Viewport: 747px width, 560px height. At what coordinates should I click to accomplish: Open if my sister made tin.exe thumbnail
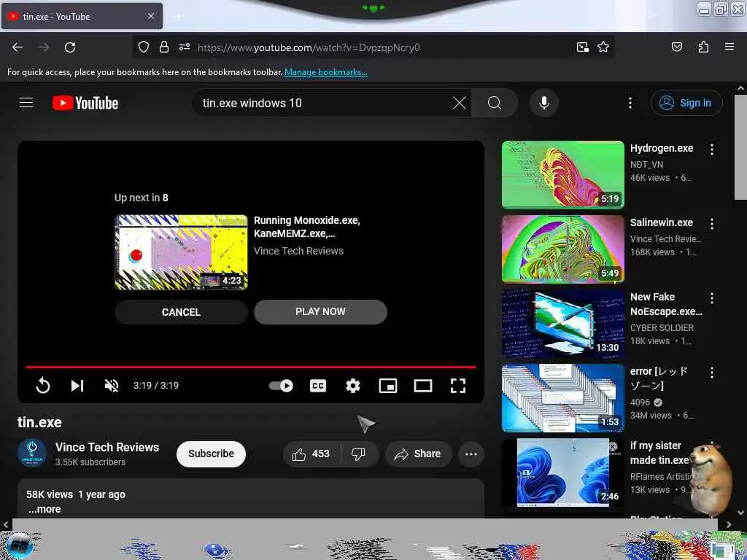[562, 472]
